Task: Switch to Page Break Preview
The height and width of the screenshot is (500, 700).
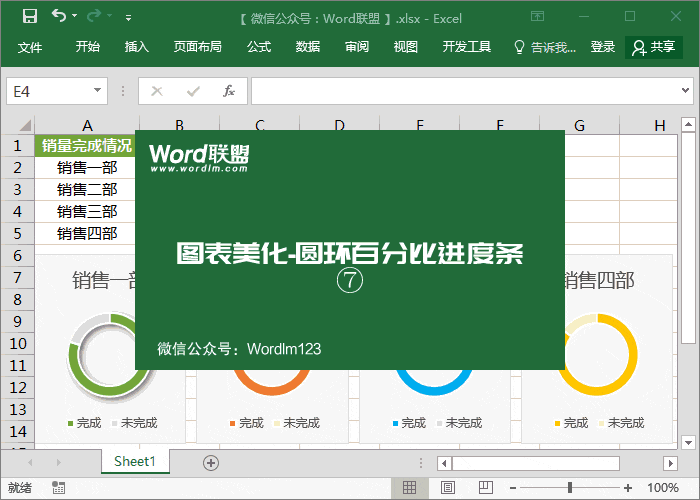Action: [x=480, y=487]
